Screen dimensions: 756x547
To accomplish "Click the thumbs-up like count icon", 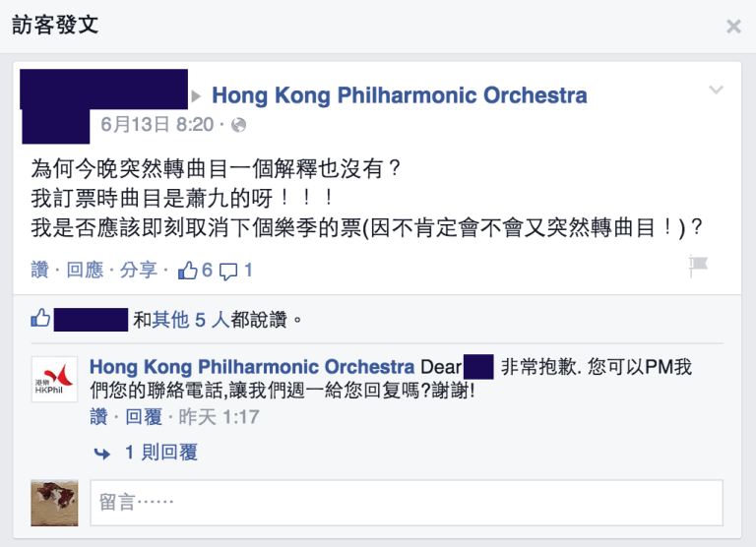I will pyautogui.click(x=186, y=270).
